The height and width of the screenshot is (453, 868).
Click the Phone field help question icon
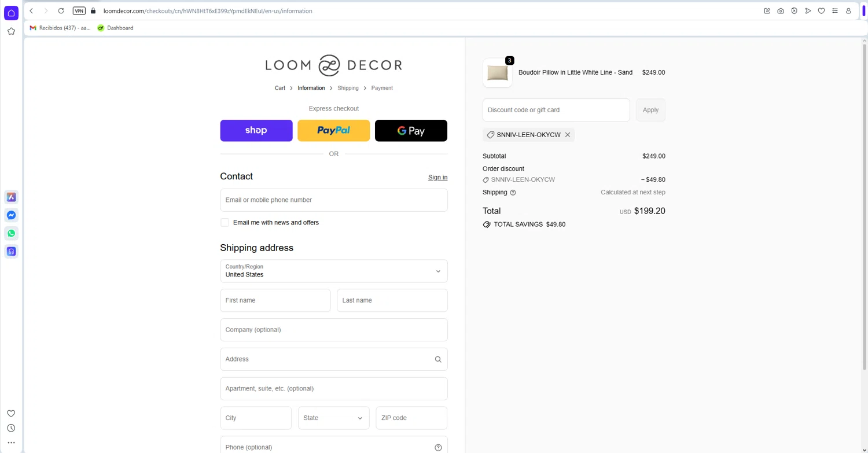tap(438, 447)
